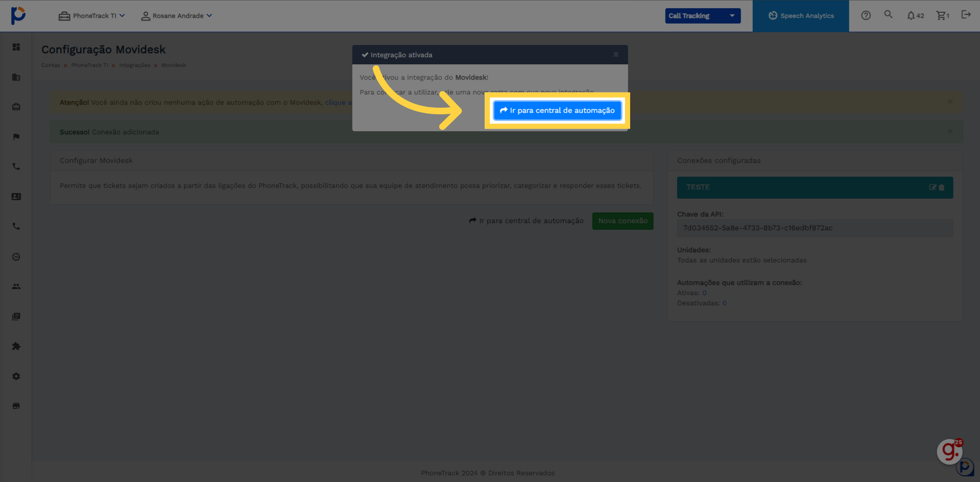980x482 pixels.
Task: Close the Integração ativada dialog
Action: coord(616,55)
